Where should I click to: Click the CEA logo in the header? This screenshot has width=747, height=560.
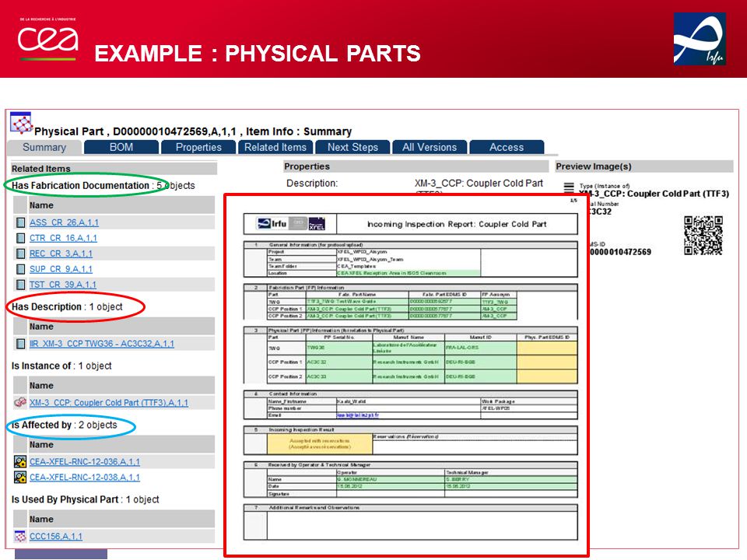pos(47,40)
